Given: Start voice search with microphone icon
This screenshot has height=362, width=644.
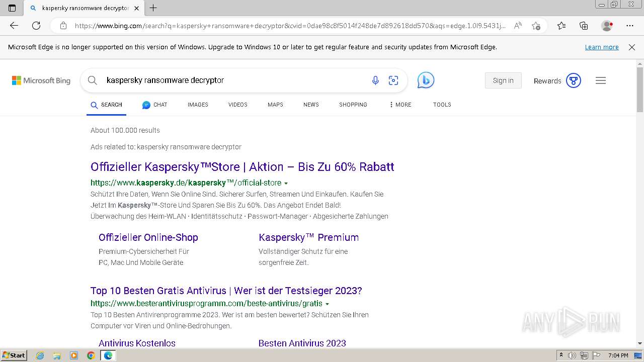Looking at the screenshot, I should [x=375, y=80].
